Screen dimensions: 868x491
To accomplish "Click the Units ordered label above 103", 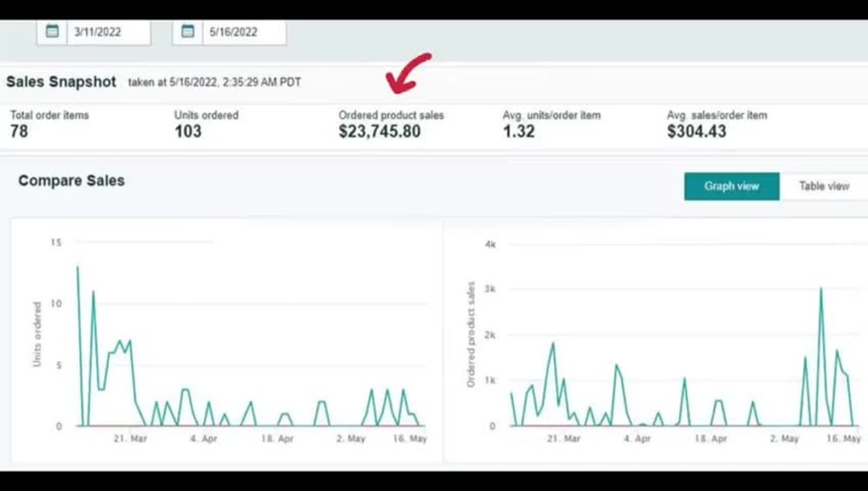I will pos(207,115).
